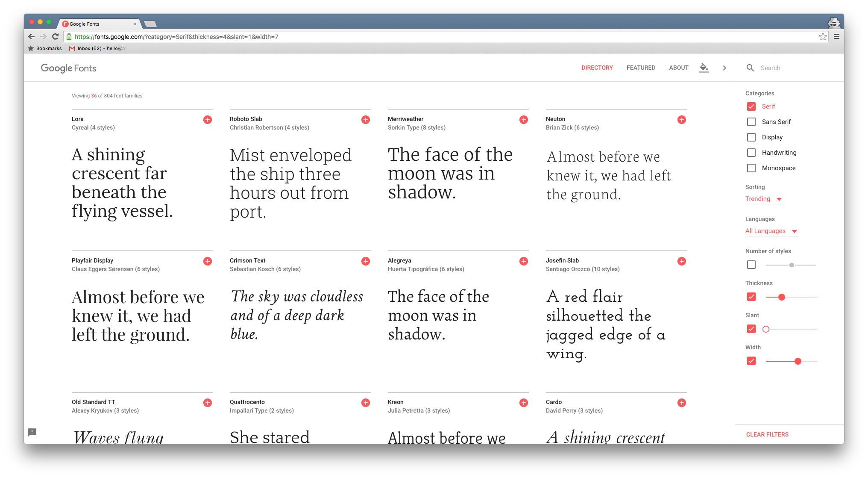The width and height of the screenshot is (868, 478).
Task: Go to the Featured tab
Action: [x=641, y=68]
